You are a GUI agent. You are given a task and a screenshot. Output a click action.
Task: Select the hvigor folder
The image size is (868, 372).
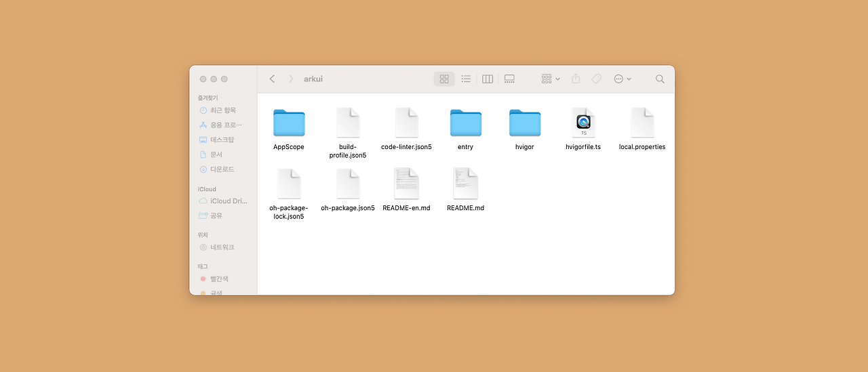point(525,123)
